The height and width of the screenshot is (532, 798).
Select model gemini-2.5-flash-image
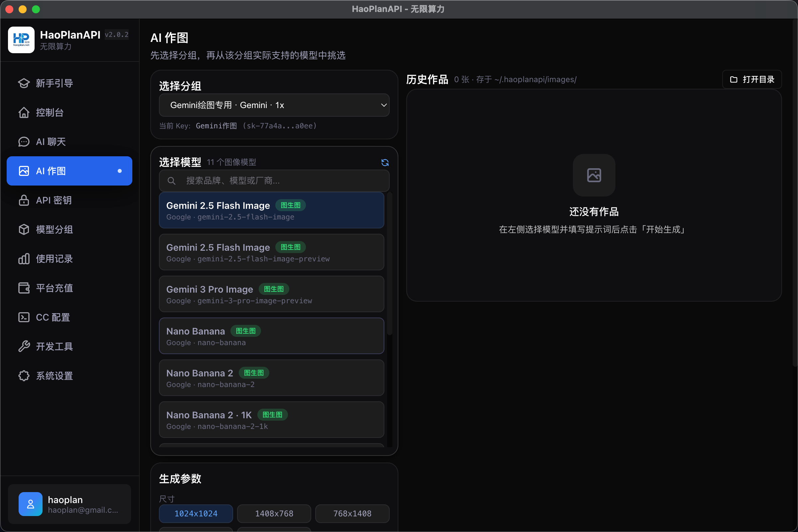[271, 210]
